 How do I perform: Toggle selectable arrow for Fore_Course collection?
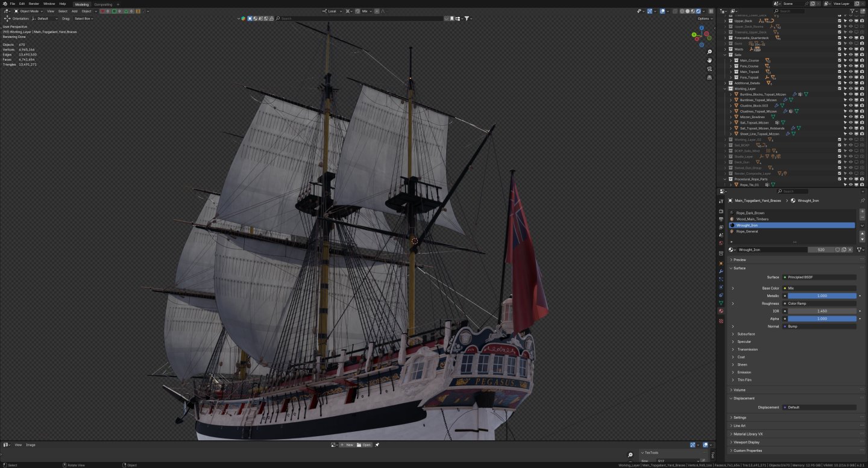pyautogui.click(x=845, y=66)
